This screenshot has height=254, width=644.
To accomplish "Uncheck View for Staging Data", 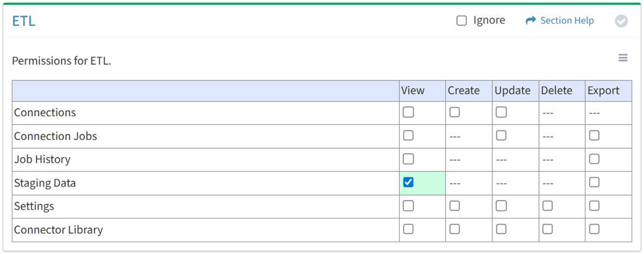I will [408, 183].
